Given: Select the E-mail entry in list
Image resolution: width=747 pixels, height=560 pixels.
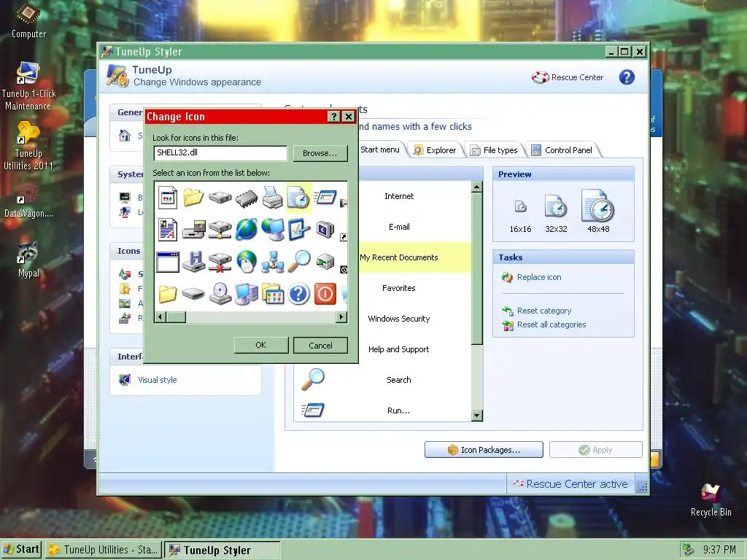Looking at the screenshot, I should tap(399, 227).
